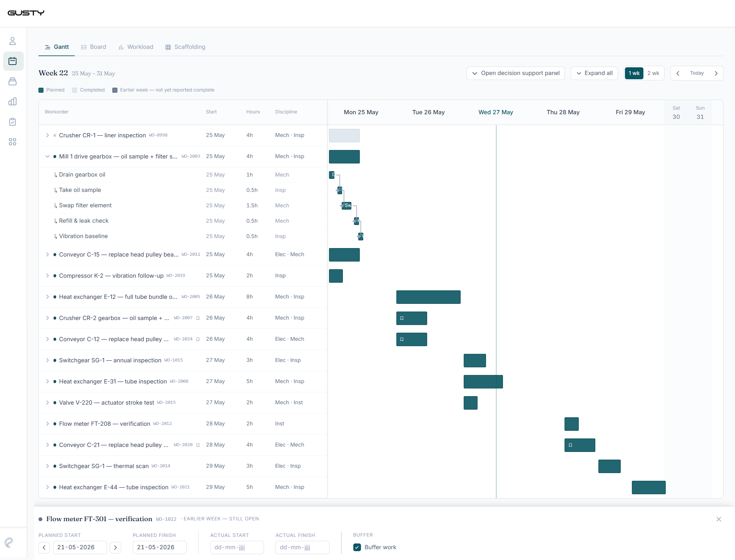This screenshot has height=560, width=735.
Task: Select Switchgear SG-1 thermal scan Gantt bar
Action: click(610, 467)
